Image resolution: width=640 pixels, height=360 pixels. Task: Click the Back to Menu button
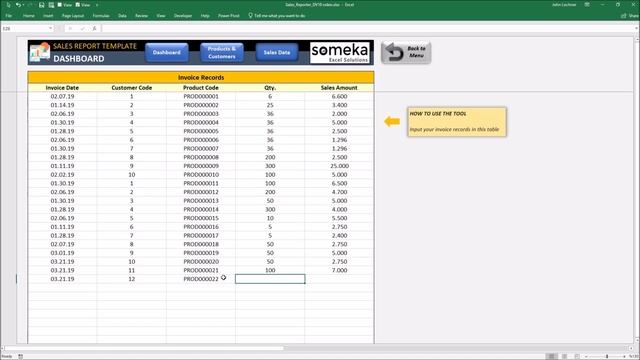pyautogui.click(x=406, y=52)
